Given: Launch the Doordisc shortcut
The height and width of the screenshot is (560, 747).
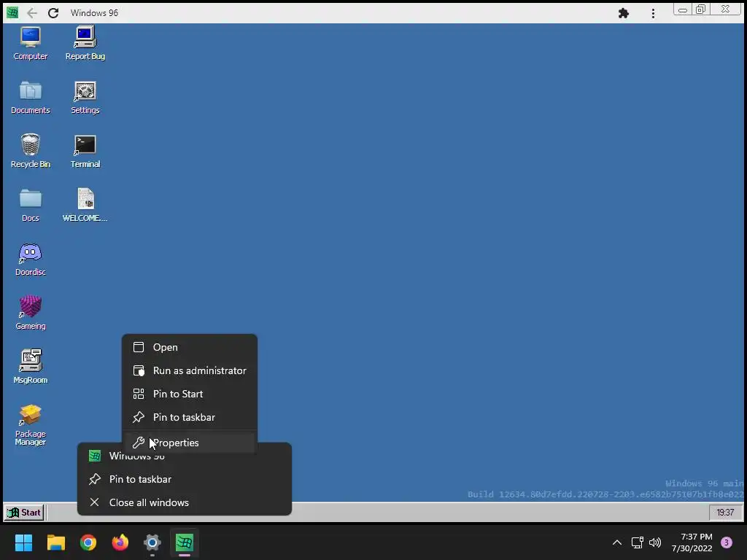Looking at the screenshot, I should 31,260.
